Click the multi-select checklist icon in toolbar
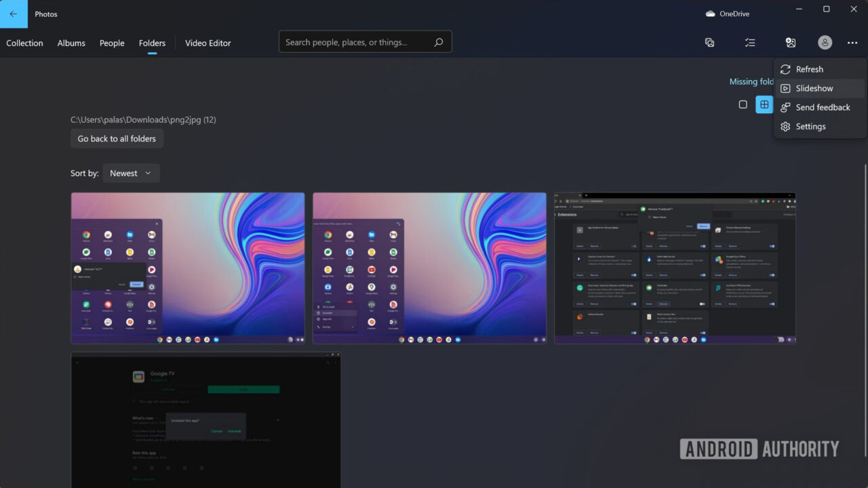The height and width of the screenshot is (488, 868). pyautogui.click(x=750, y=42)
